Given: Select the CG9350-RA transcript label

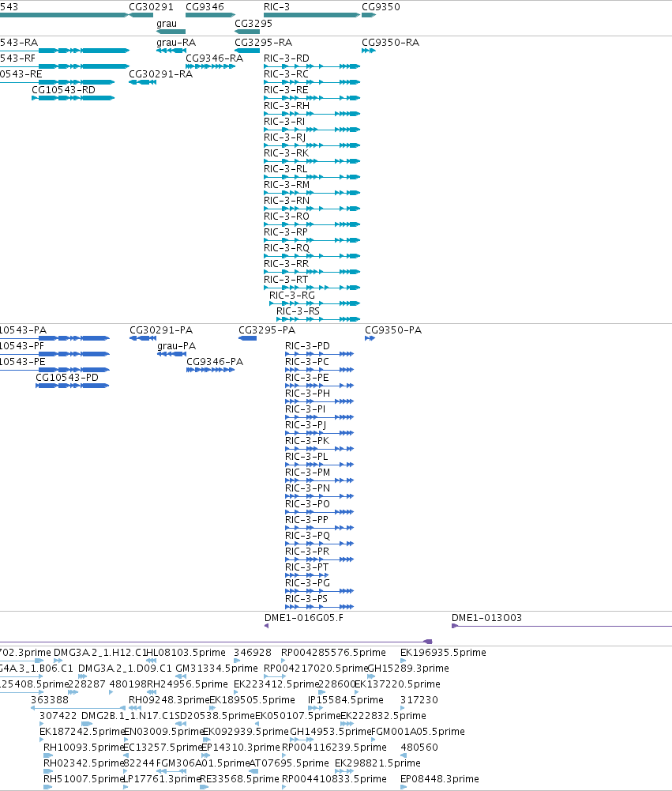Looking at the screenshot, I should click(390, 43).
